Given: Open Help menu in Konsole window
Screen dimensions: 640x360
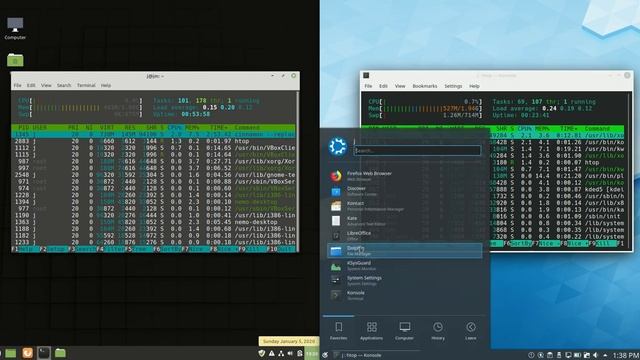Looking at the screenshot, I should (474, 86).
